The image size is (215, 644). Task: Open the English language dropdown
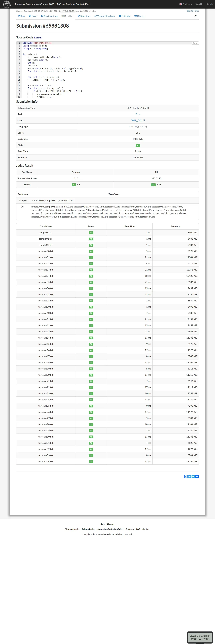186,4
